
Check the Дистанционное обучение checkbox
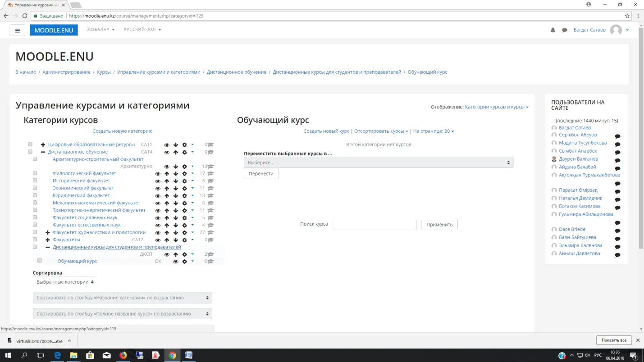coord(30,152)
